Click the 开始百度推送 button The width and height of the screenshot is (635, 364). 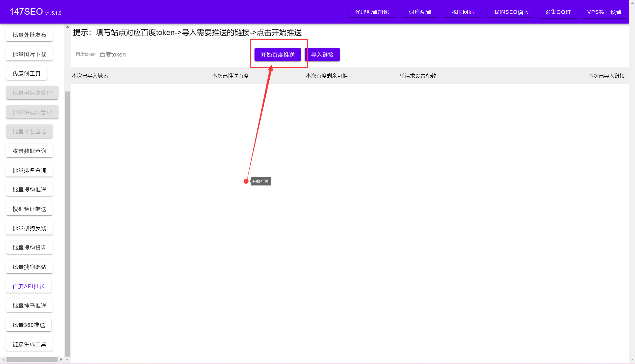pyautogui.click(x=277, y=55)
